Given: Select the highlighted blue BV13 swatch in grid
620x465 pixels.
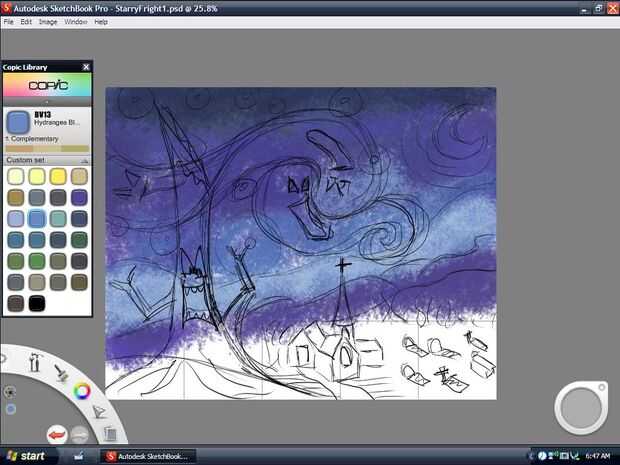Looking at the screenshot, I should click(37, 219).
